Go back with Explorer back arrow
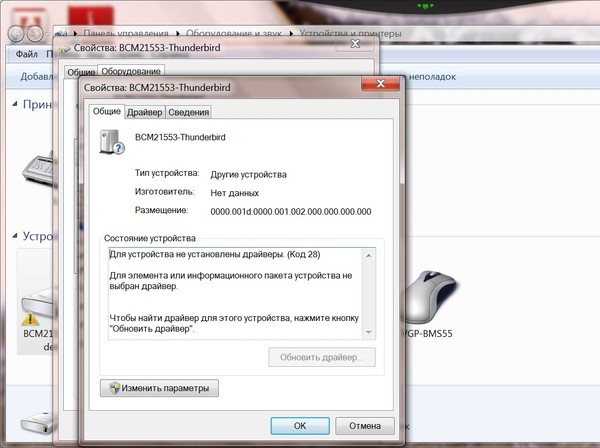The width and height of the screenshot is (600, 448). tap(16, 34)
